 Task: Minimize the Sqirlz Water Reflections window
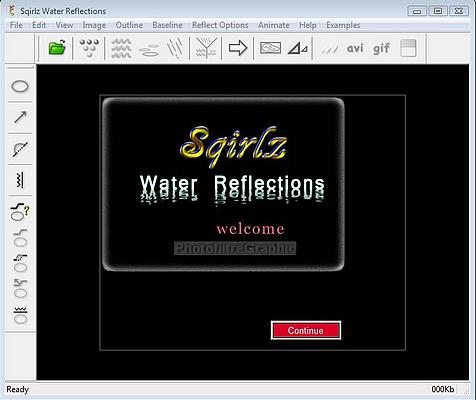tap(417, 11)
